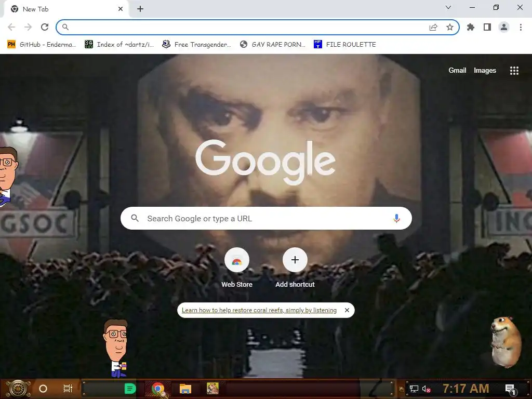
Task: Open the Chrome three-dot menu
Action: pyautogui.click(x=521, y=27)
